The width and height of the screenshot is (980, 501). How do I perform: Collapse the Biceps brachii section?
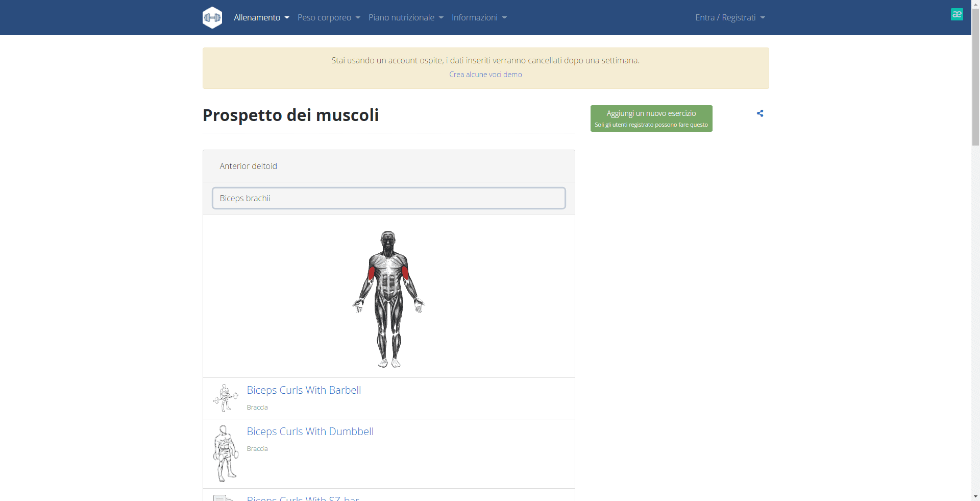point(389,198)
